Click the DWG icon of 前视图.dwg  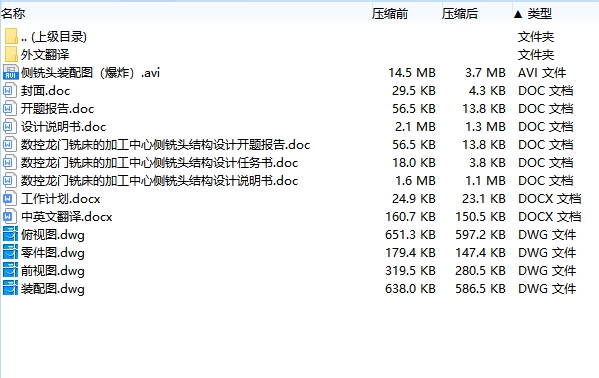pos(11,271)
